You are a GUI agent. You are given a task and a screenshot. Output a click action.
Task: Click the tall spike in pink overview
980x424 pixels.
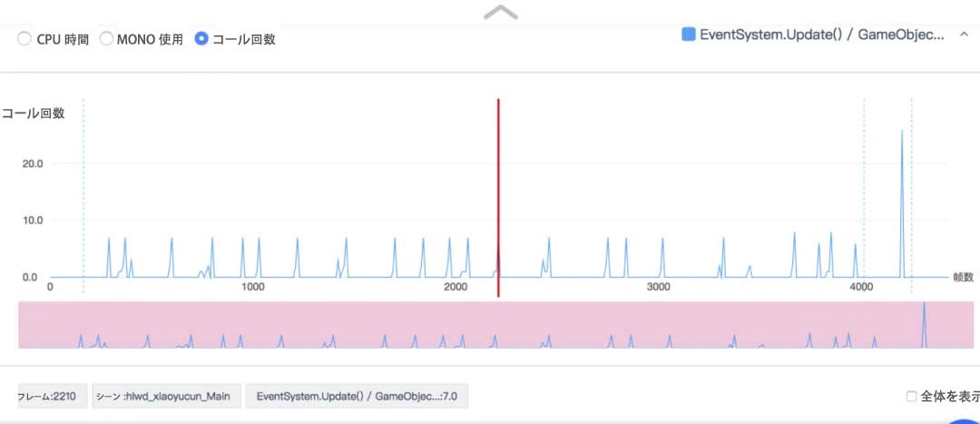click(x=924, y=324)
